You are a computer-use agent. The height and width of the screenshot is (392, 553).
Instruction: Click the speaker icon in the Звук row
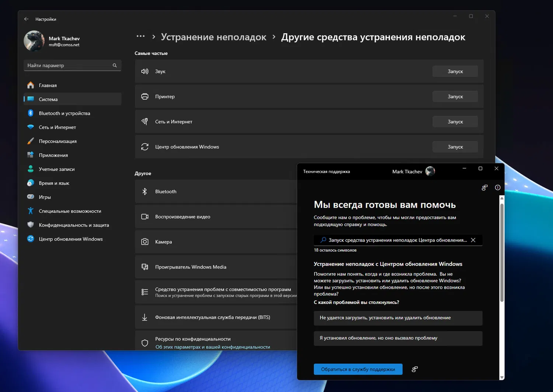coord(145,71)
